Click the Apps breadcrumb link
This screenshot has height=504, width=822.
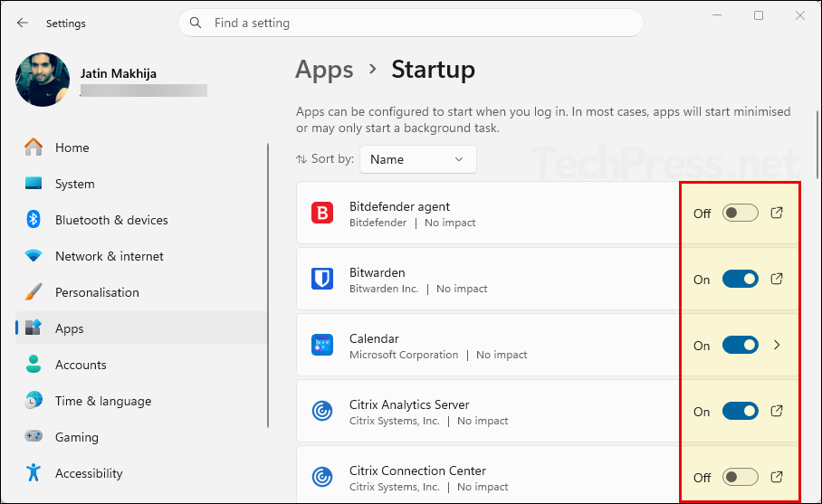coord(324,71)
